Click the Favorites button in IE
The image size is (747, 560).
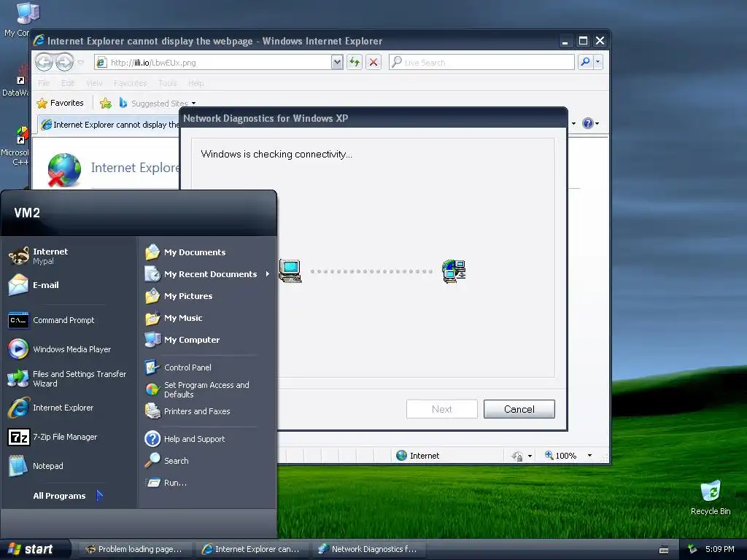(x=60, y=103)
